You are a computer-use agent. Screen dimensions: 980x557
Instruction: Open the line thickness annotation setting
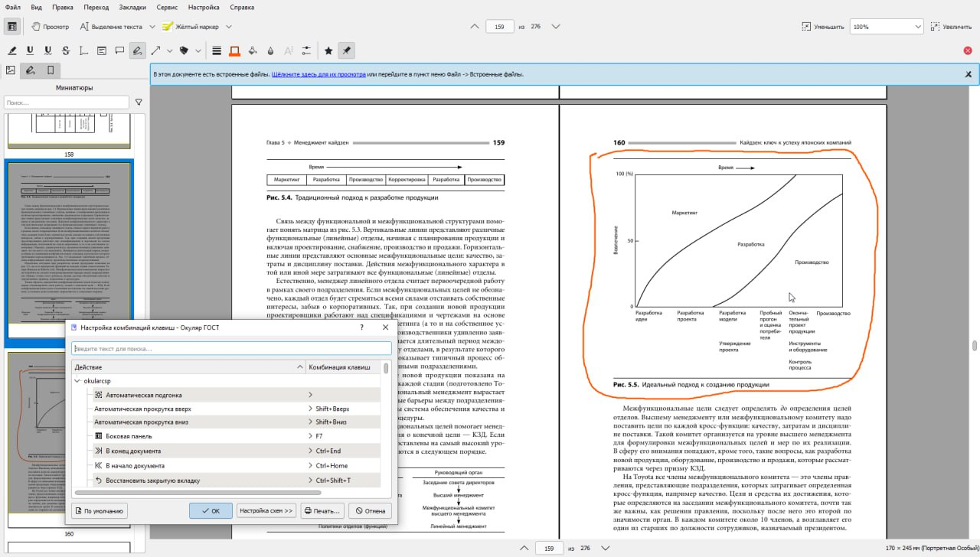(x=215, y=50)
